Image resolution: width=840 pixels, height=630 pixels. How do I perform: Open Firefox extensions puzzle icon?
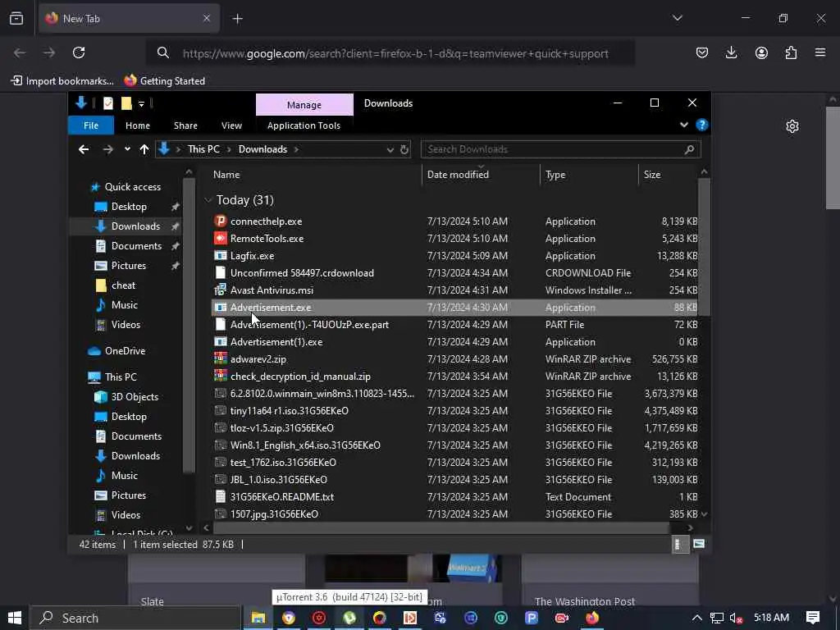click(x=791, y=52)
